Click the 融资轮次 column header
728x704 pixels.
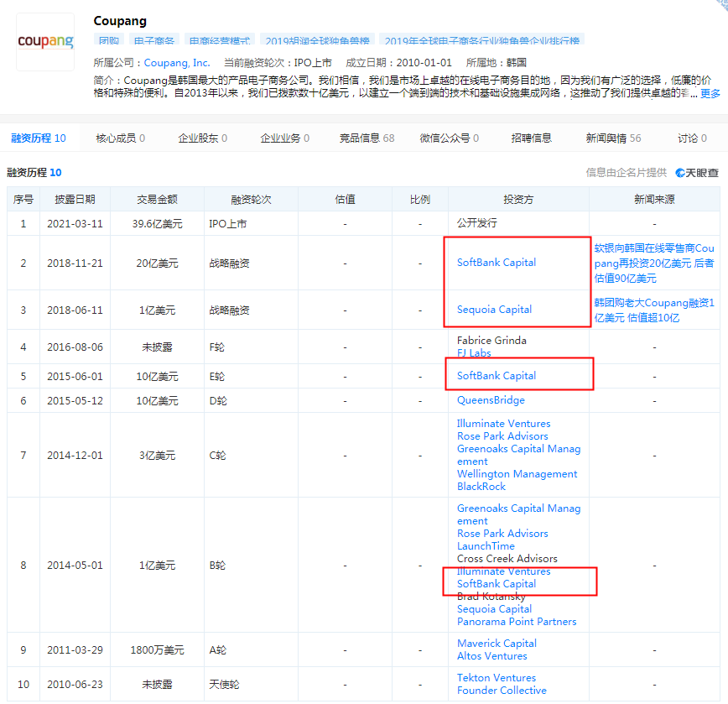(251, 199)
